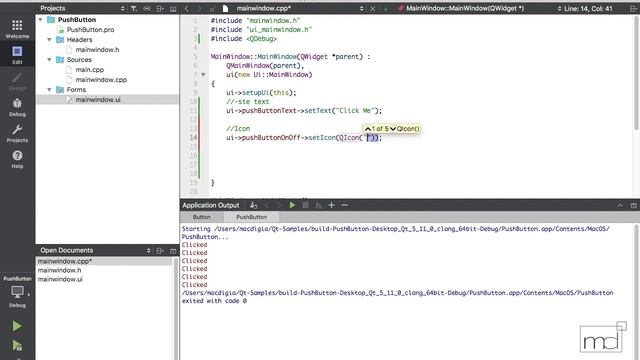This screenshot has height=360, width=640.
Task: Show previous QIcon() overload in tooltip
Action: 367,129
